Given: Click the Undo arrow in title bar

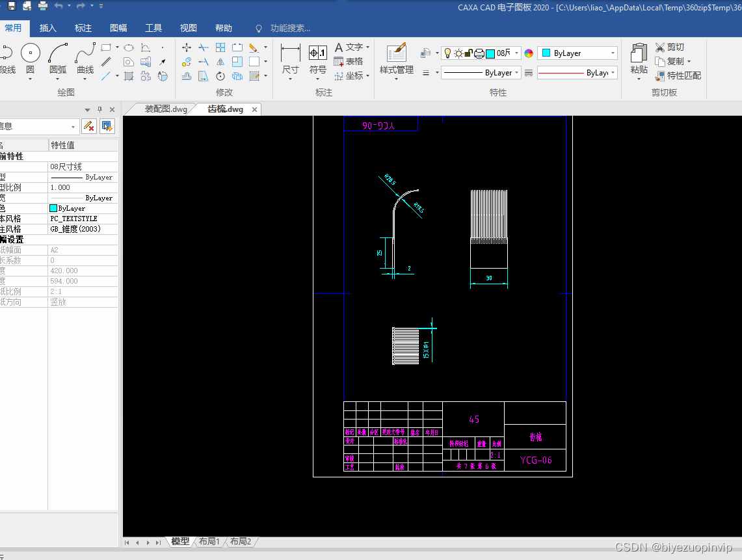Looking at the screenshot, I should (59, 6).
